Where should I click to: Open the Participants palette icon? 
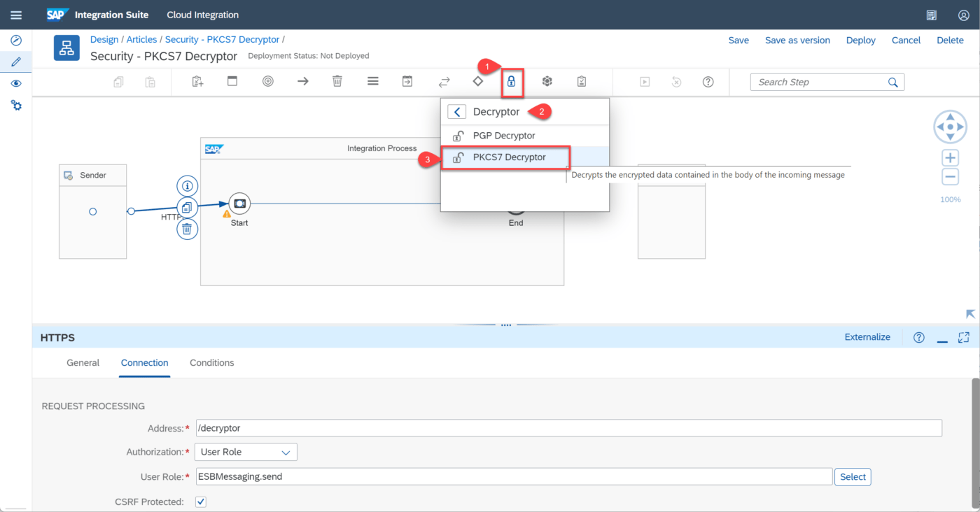click(197, 82)
